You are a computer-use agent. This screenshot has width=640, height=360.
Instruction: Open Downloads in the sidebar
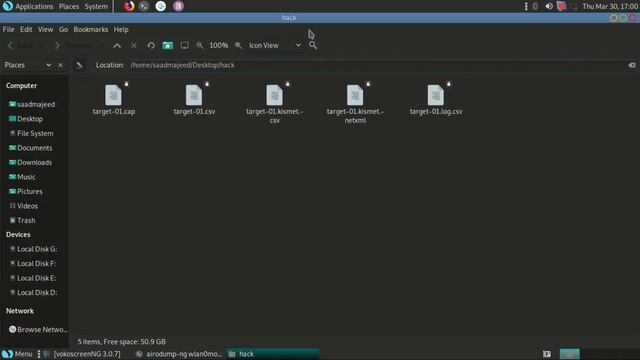[35, 162]
